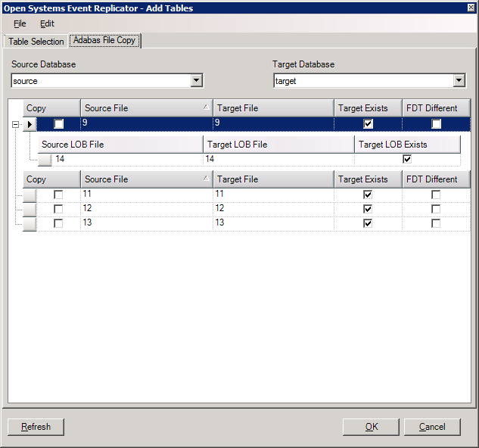Click source file cell 12
The width and height of the screenshot is (479, 448).
(x=147, y=210)
